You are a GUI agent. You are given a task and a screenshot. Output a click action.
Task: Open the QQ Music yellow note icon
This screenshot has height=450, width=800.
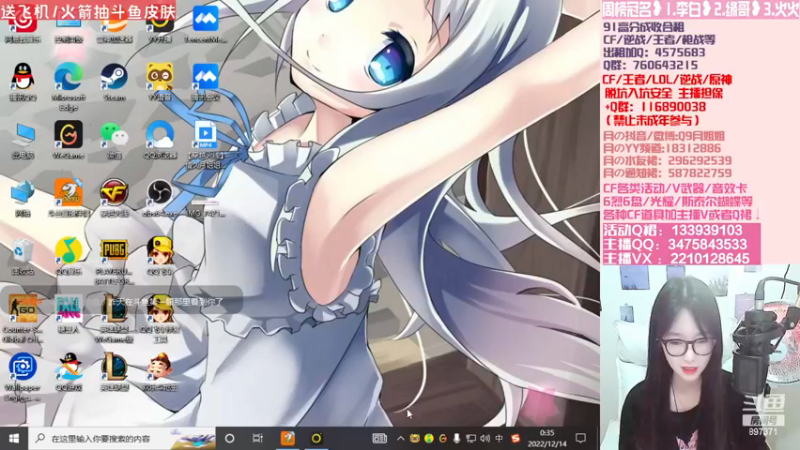click(68, 251)
